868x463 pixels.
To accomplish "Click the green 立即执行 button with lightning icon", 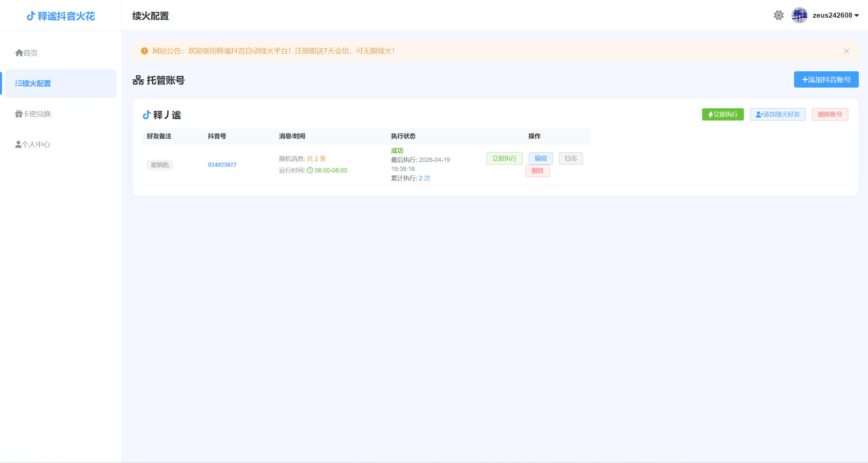I will (x=722, y=114).
